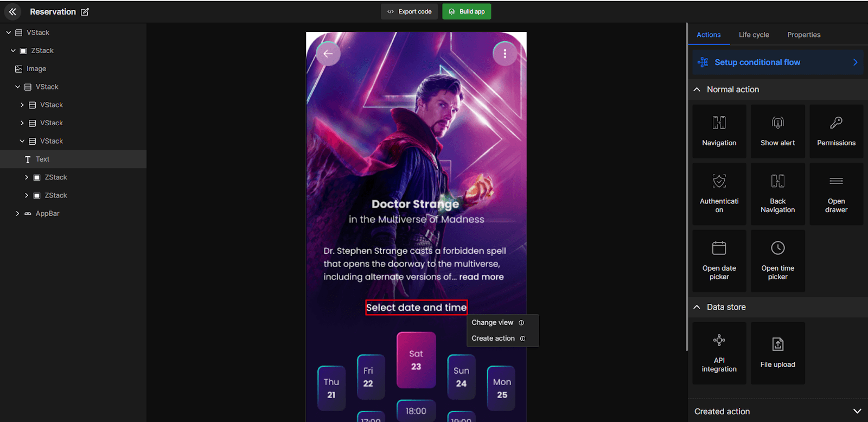Screen dimensions: 868x422
Task: Expand the AppBar tree node
Action: (17, 214)
